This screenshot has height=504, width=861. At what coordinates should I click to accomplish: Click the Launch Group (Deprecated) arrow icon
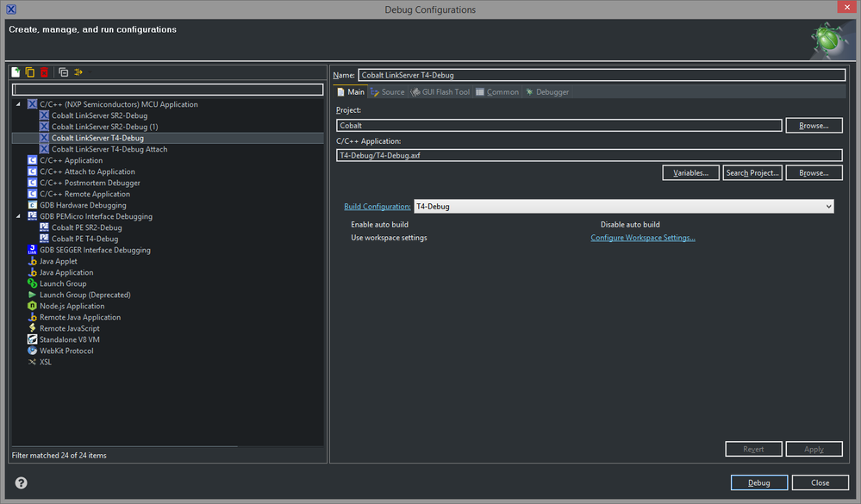pos(33,295)
